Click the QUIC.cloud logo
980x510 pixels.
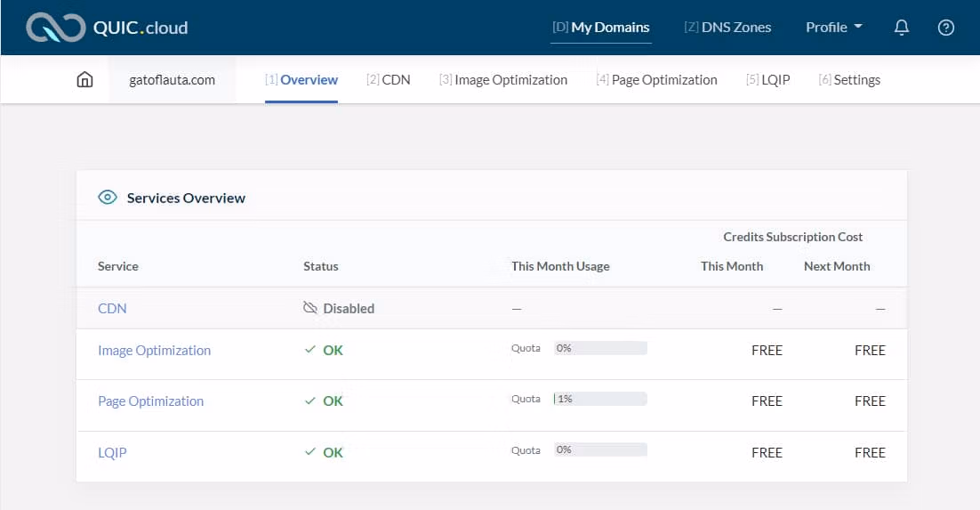tap(107, 28)
